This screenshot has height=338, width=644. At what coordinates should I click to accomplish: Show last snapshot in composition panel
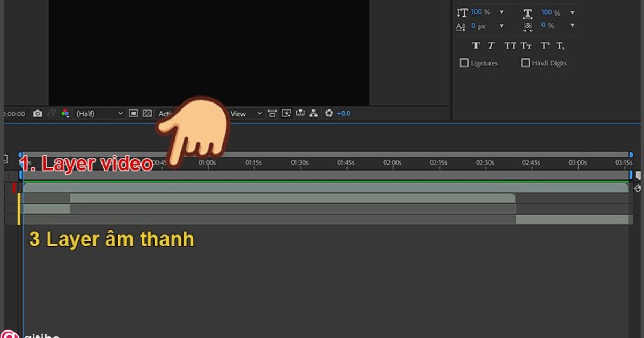[x=52, y=114]
